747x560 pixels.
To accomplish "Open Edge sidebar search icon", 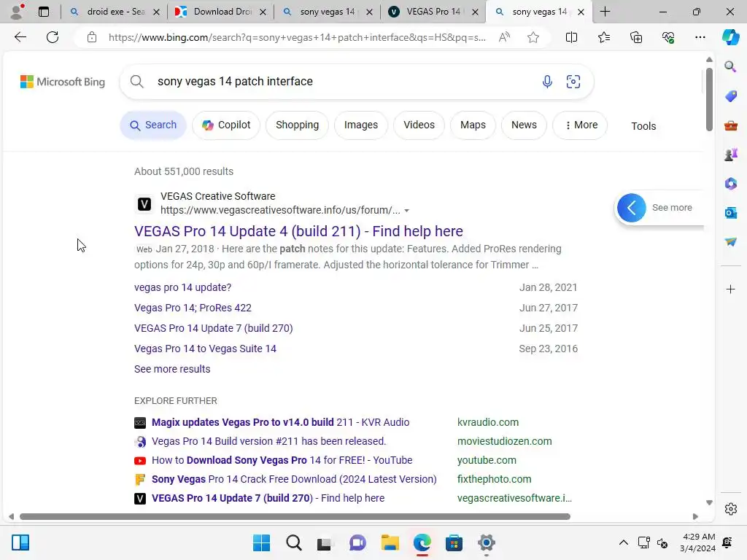I will 730,66.
